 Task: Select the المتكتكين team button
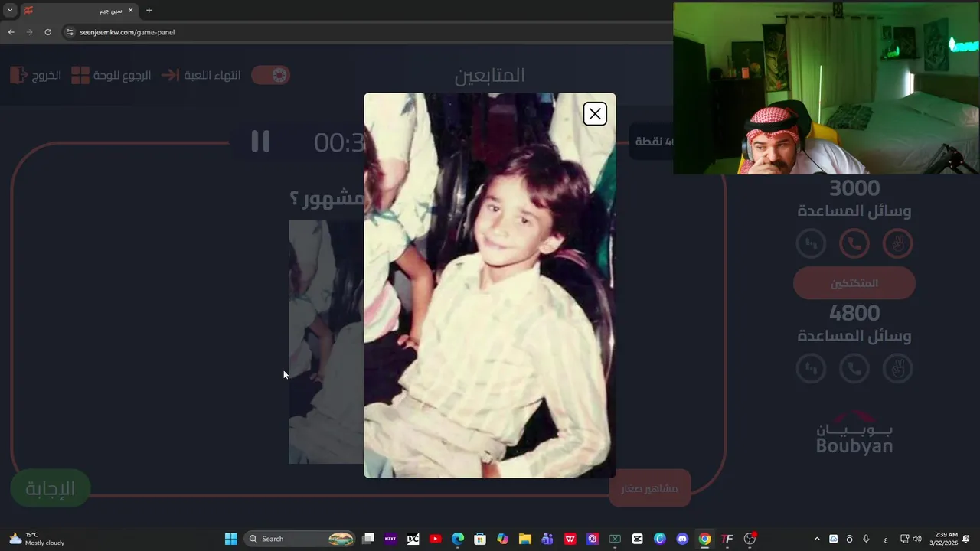(x=854, y=283)
